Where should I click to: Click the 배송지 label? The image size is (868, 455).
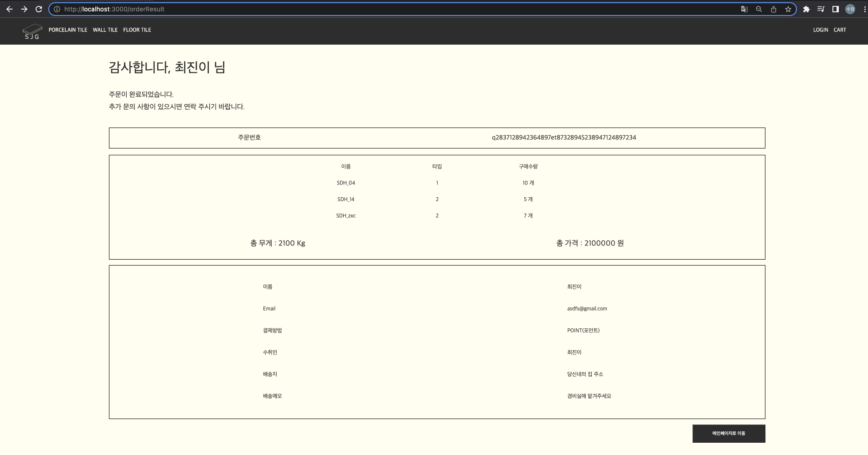[x=270, y=374]
